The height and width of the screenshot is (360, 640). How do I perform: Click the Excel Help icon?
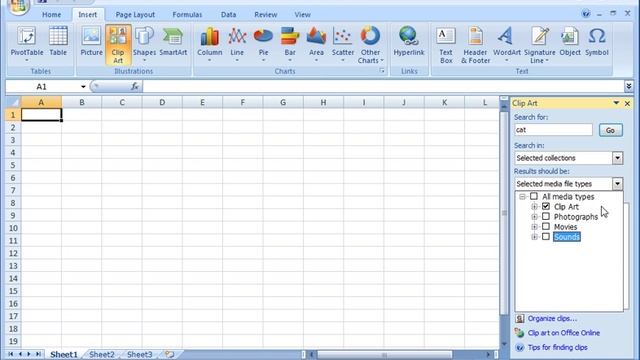pos(586,14)
